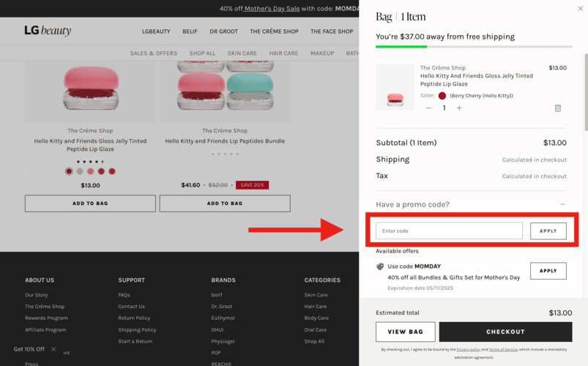Screen dimensions: 588x366
Task: Click the star rating under Lip Glaze
Action: pos(90,162)
